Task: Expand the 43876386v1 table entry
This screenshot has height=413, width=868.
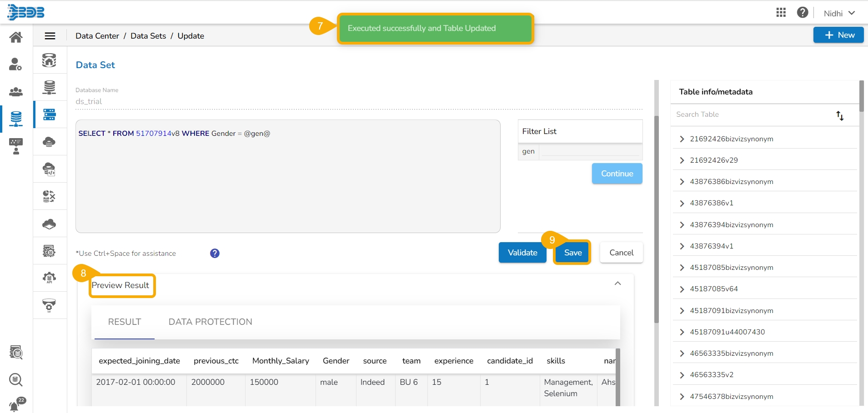Action: [682, 203]
